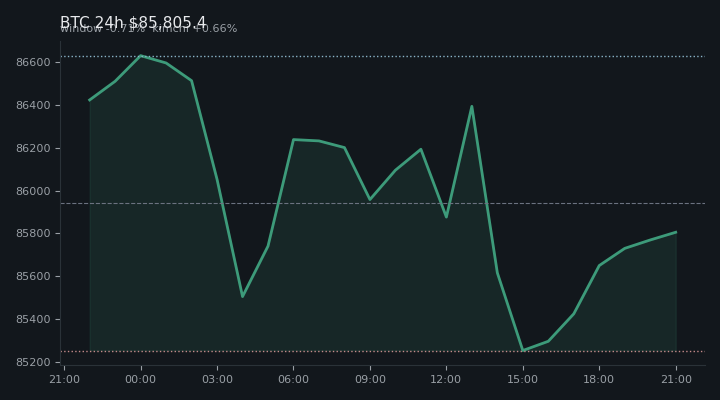Click the price line low at 15:00
Viewport: 720px width, 400px height.
(x=523, y=350)
